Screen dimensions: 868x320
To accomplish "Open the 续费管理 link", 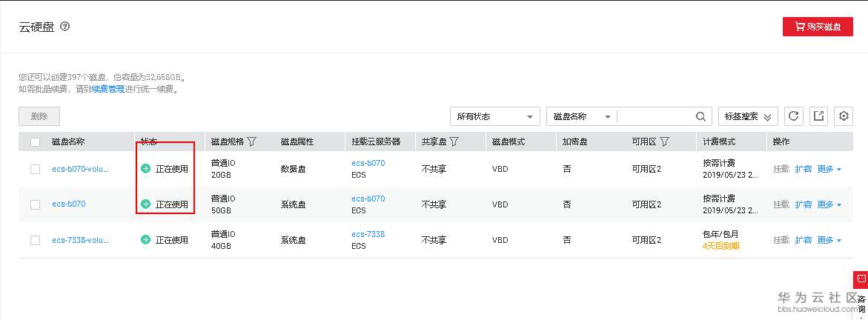I will click(108, 89).
